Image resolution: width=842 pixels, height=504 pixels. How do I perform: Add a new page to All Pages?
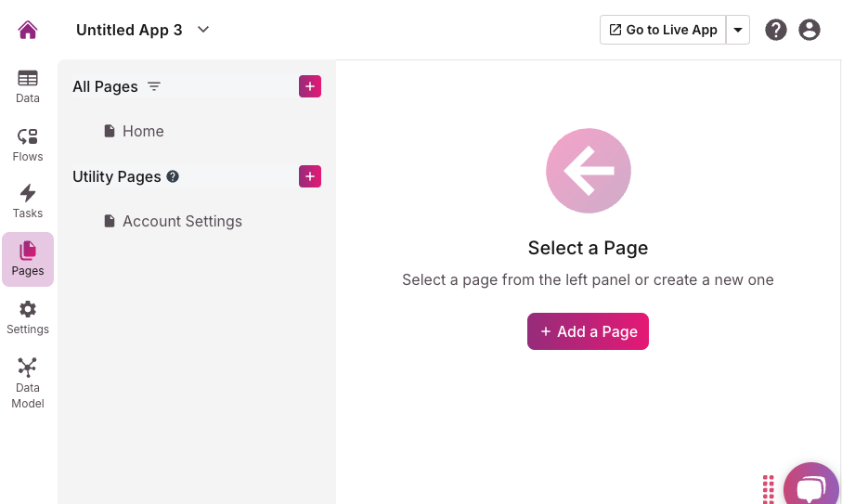point(310,86)
